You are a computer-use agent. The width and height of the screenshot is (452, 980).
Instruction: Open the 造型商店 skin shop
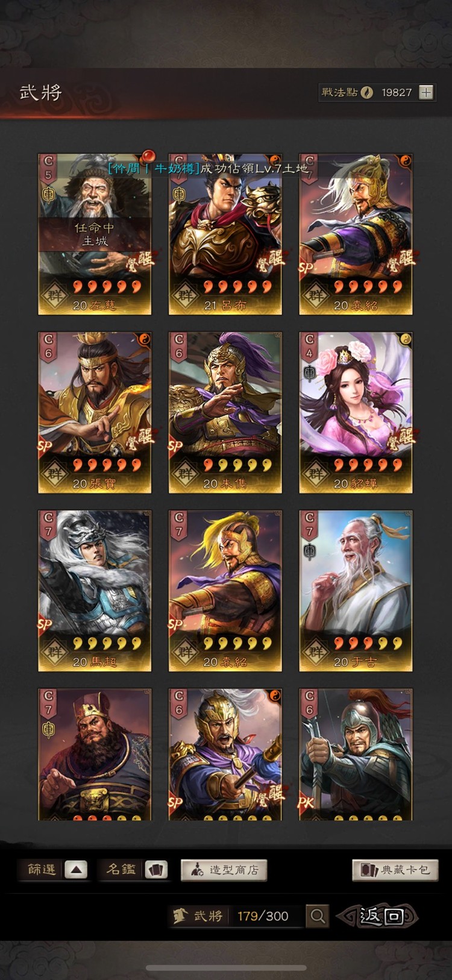[x=224, y=870]
